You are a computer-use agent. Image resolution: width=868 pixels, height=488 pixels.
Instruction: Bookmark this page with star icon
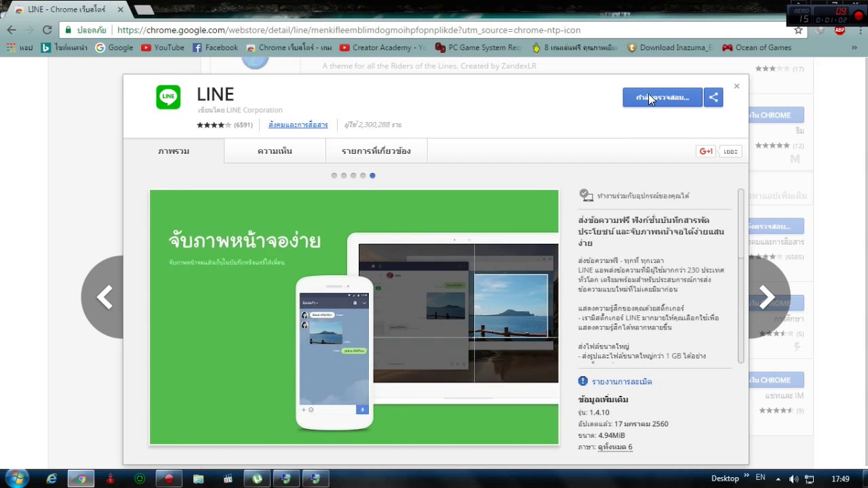(798, 30)
